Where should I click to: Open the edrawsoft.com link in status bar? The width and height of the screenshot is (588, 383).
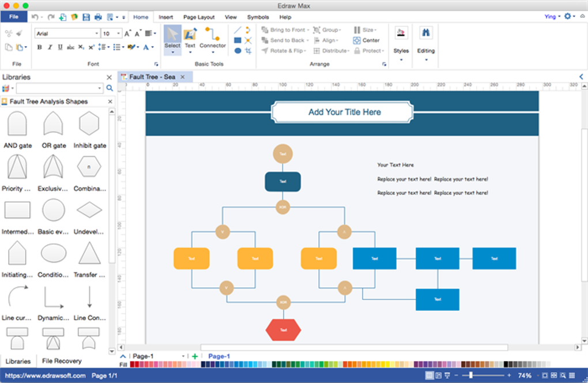click(x=45, y=376)
